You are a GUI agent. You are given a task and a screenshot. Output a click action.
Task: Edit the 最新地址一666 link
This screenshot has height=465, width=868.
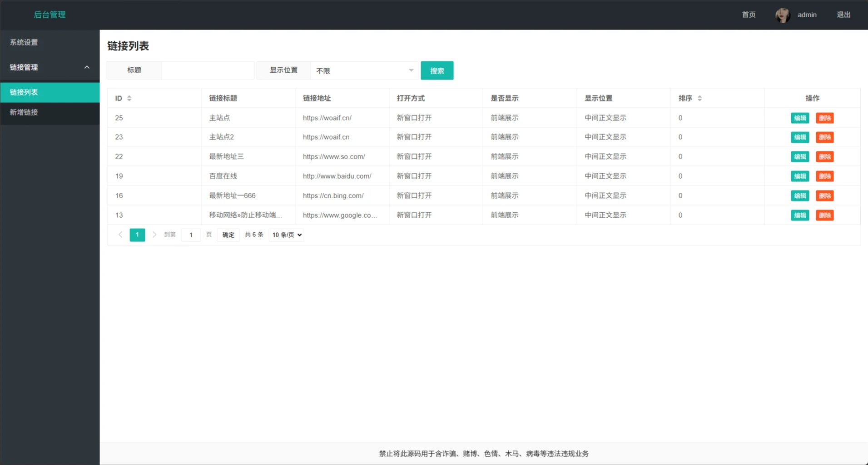pos(800,196)
